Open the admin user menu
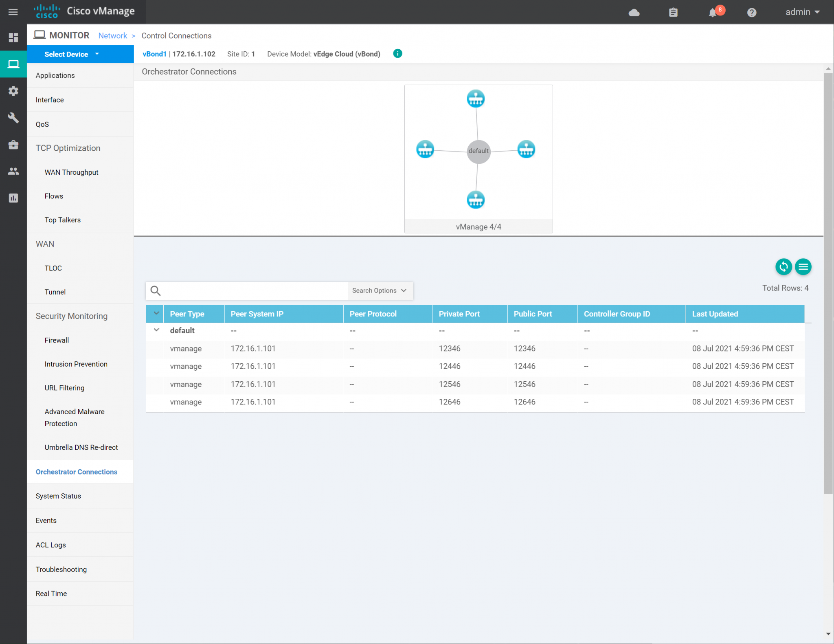This screenshot has width=834, height=644. (801, 12)
